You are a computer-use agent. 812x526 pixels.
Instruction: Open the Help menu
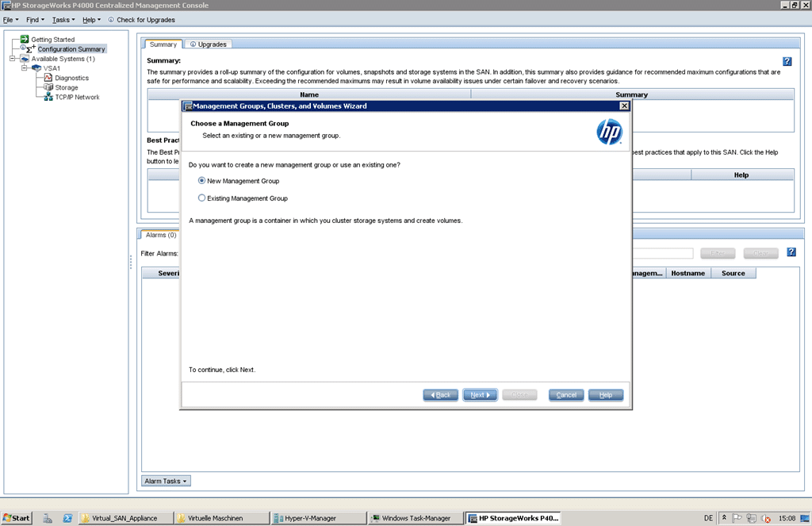[x=92, y=20]
